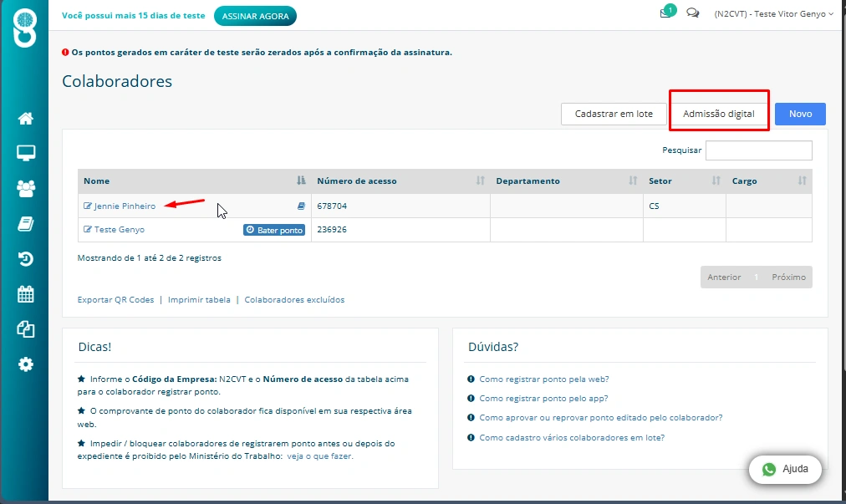846x504 pixels.
Task: Select page 1 in pagination
Action: pos(756,277)
